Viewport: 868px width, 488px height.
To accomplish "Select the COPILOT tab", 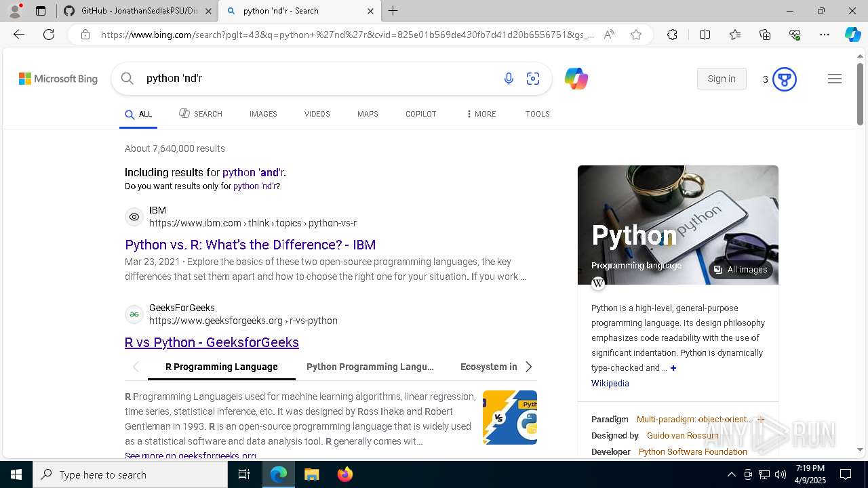I will pyautogui.click(x=421, y=114).
